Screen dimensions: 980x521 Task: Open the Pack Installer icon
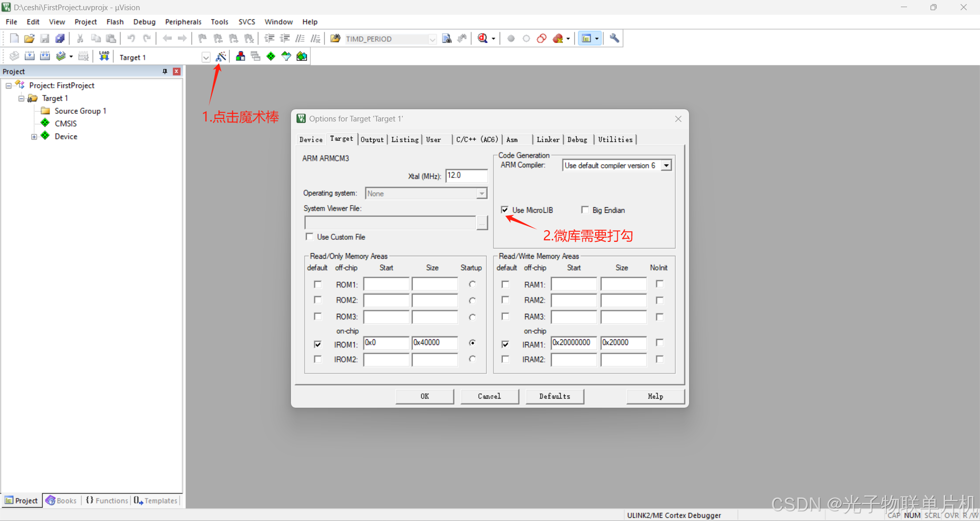pyautogui.click(x=302, y=56)
